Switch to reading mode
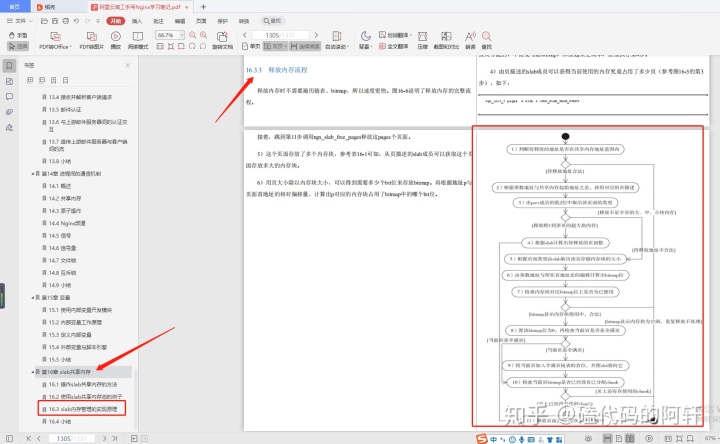This screenshot has height=444, width=720. (x=138, y=40)
